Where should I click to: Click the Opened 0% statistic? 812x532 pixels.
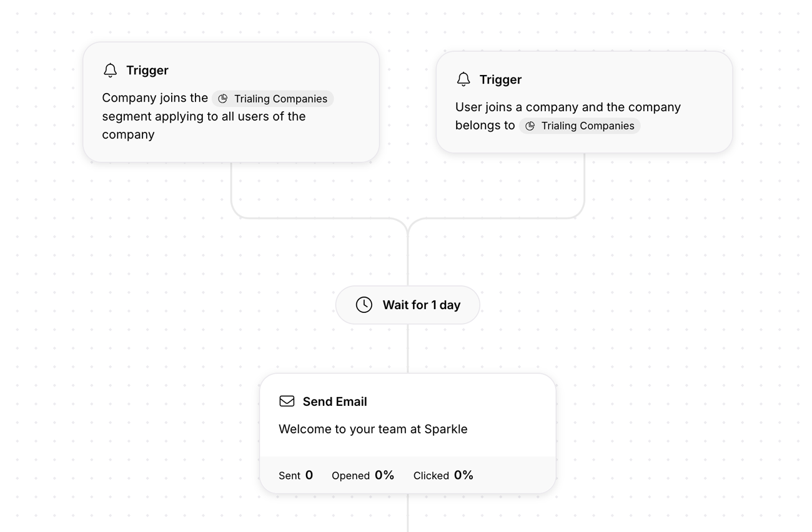click(x=363, y=475)
